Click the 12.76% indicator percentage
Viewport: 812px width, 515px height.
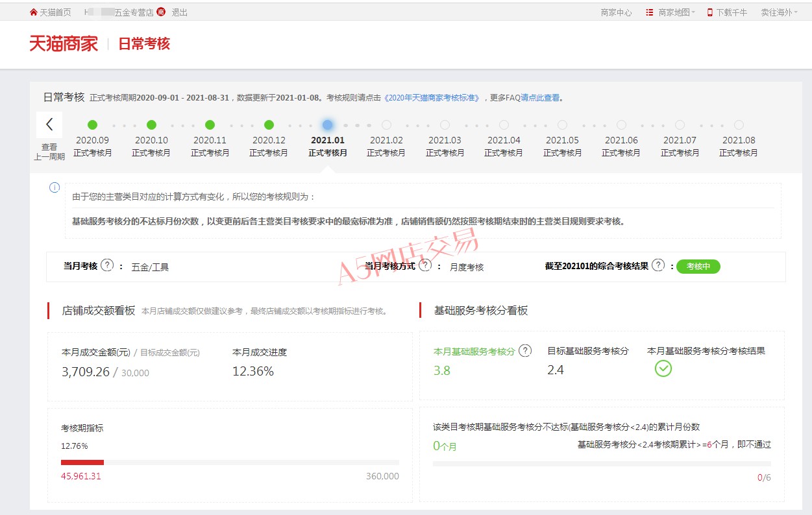(75, 446)
